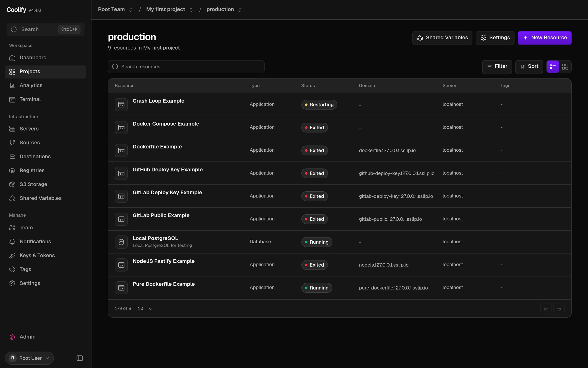The image size is (588, 368).
Task: Open the Sort options
Action: click(529, 66)
